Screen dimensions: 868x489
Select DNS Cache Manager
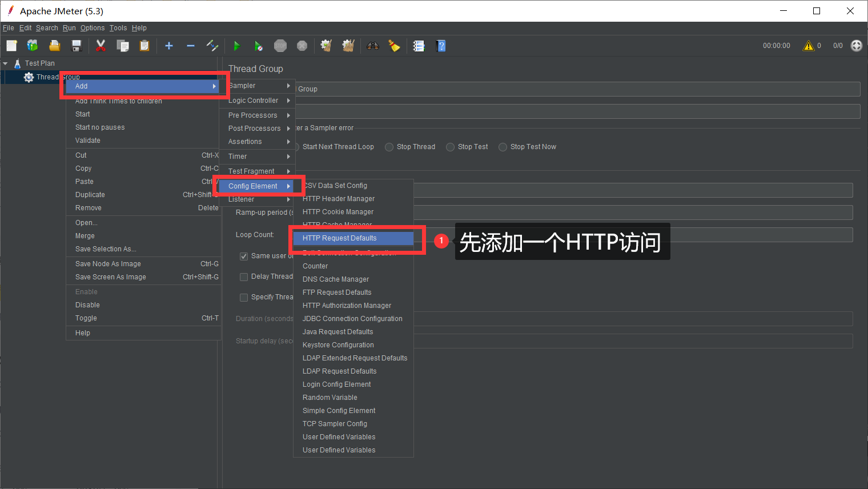point(353,279)
